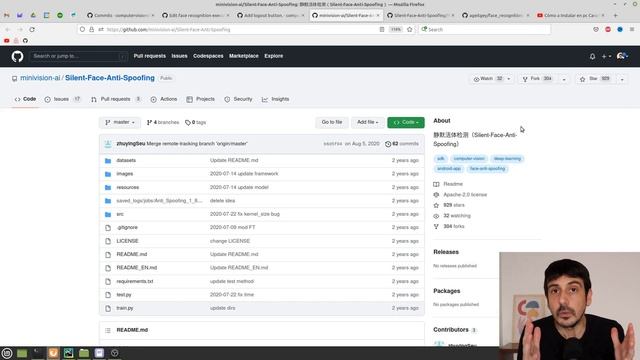This screenshot has width=640, height=360.
Task: View the 0 tags link
Action: tap(196, 122)
